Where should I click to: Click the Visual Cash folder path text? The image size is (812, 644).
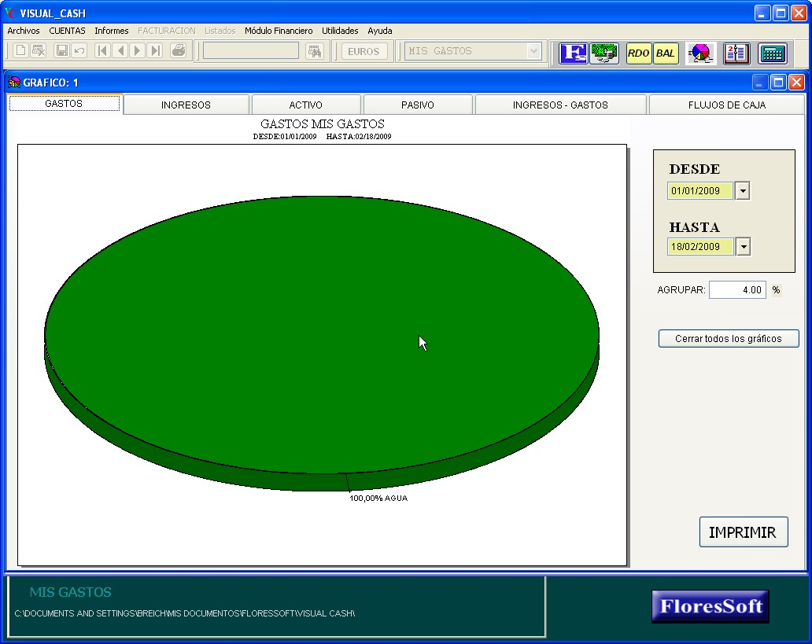click(184, 613)
